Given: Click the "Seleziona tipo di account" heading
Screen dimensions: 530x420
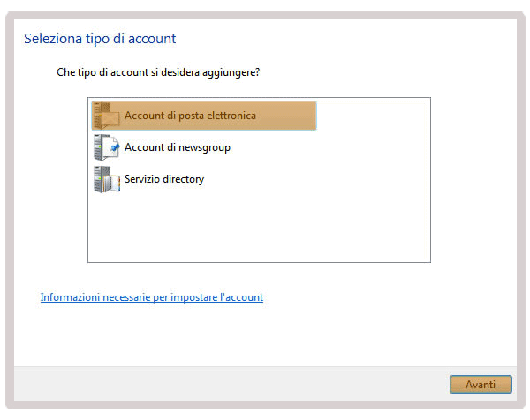Looking at the screenshot, I should 100,39.
